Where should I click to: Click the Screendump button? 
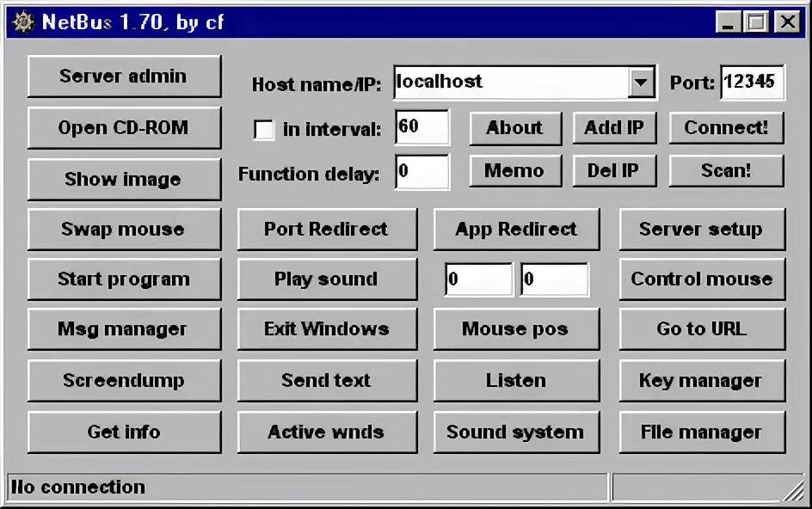[124, 381]
